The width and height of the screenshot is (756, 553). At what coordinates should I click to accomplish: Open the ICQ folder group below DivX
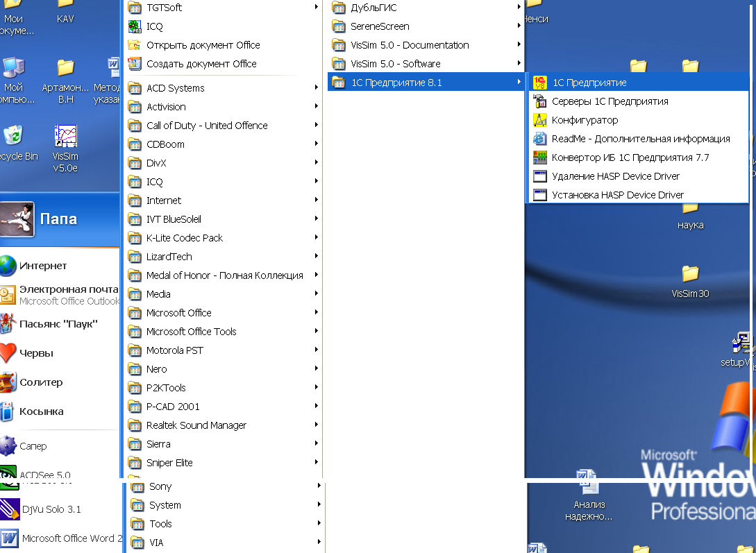click(x=223, y=182)
